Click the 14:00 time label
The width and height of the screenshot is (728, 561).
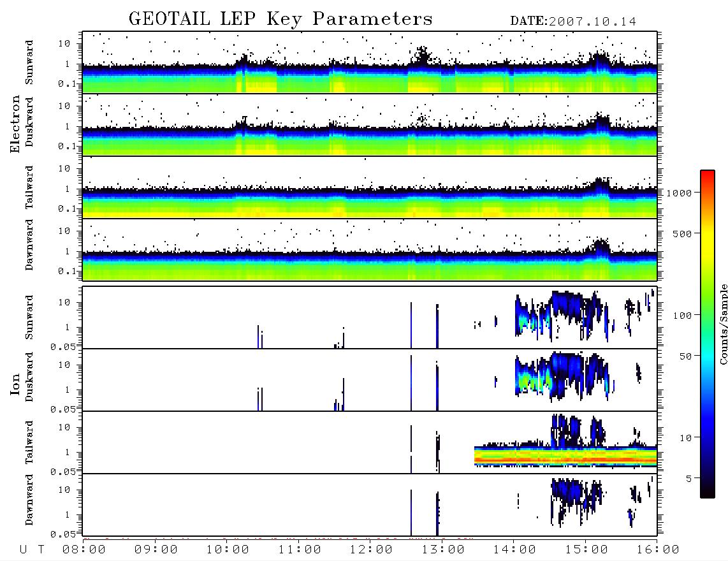514,550
